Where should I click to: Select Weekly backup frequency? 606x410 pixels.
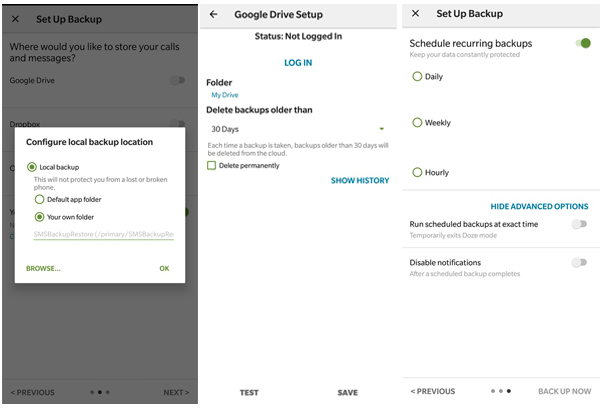point(417,122)
